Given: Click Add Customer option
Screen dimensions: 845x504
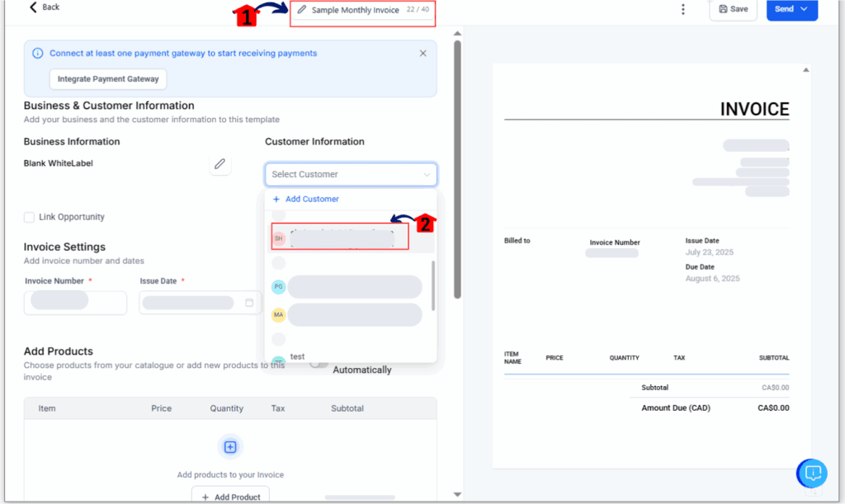Looking at the screenshot, I should click(307, 200).
